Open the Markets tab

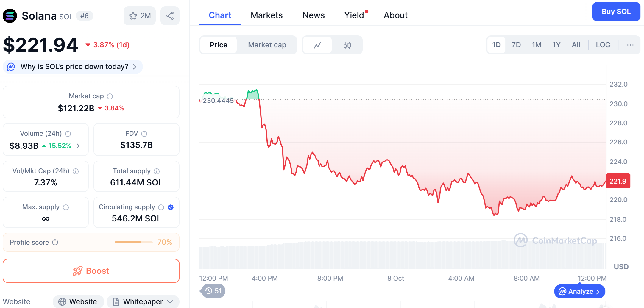266,15
